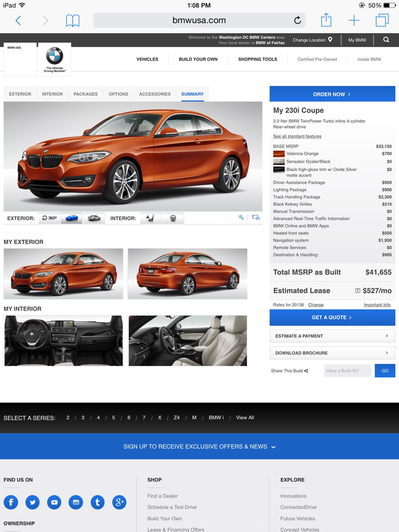
Task: Open the 360° exterior view
Action: click(49, 218)
